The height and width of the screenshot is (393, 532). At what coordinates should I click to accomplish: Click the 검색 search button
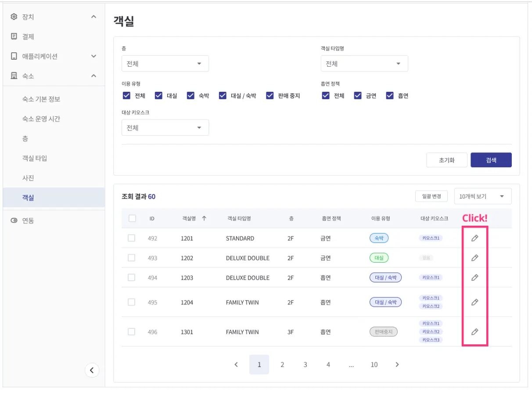(x=491, y=160)
